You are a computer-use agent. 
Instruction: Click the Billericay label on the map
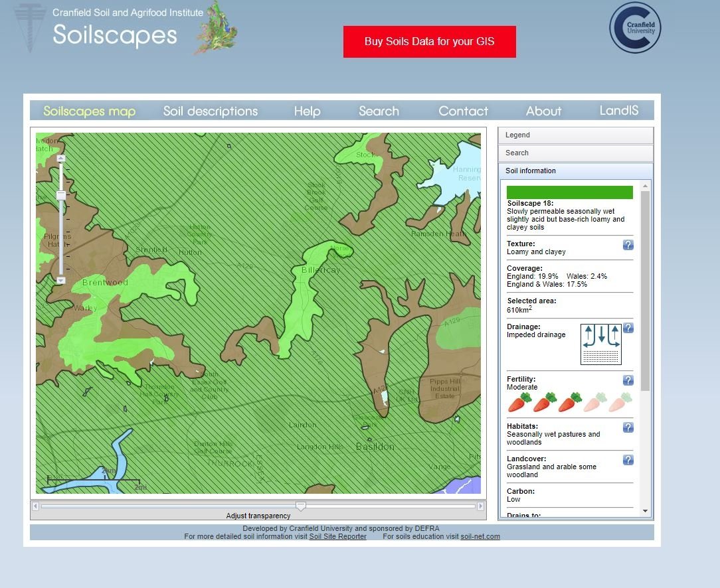pos(321,270)
